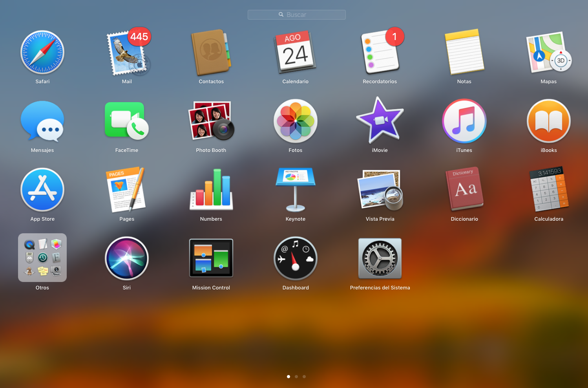The image size is (588, 388).
Task: Open Safari from Launchpad
Action: 42,53
